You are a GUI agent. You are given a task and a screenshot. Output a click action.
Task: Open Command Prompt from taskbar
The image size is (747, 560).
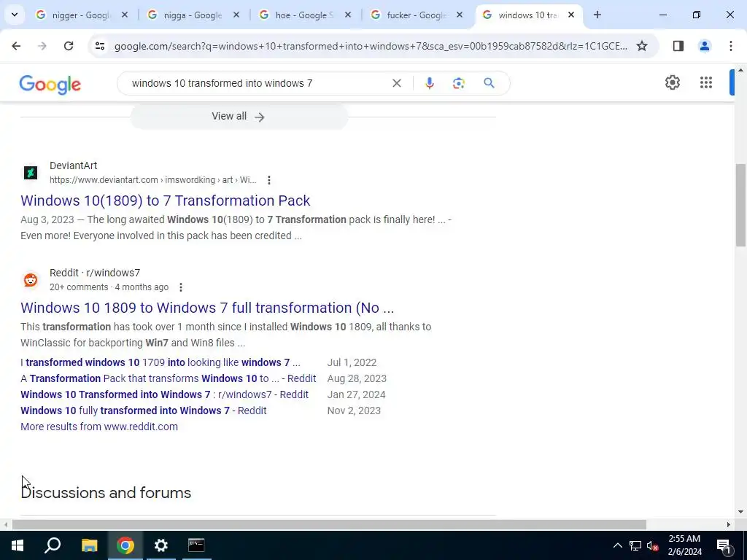[x=196, y=545]
